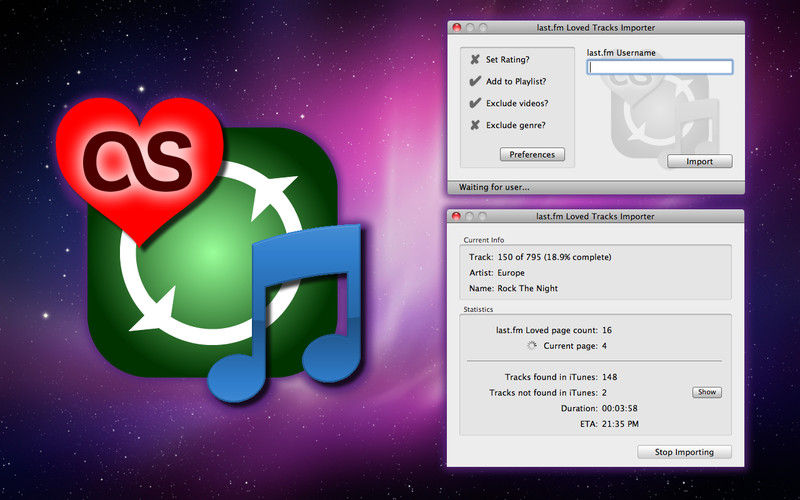800x500 pixels.
Task: Open the Preferences button
Action: point(532,155)
